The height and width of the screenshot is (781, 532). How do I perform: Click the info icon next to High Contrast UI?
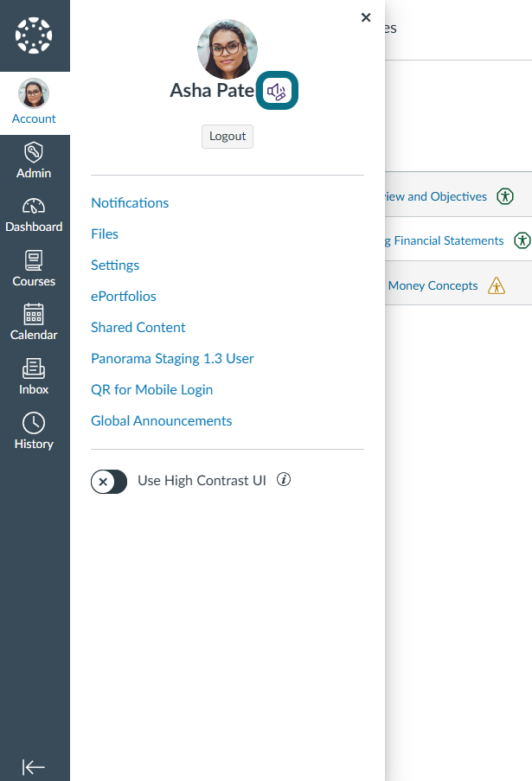click(284, 479)
